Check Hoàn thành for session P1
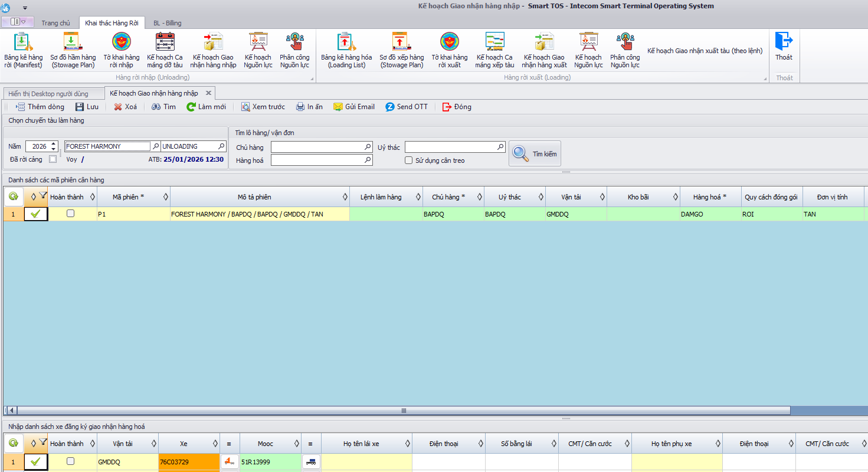This screenshot has height=472, width=868. (71, 214)
